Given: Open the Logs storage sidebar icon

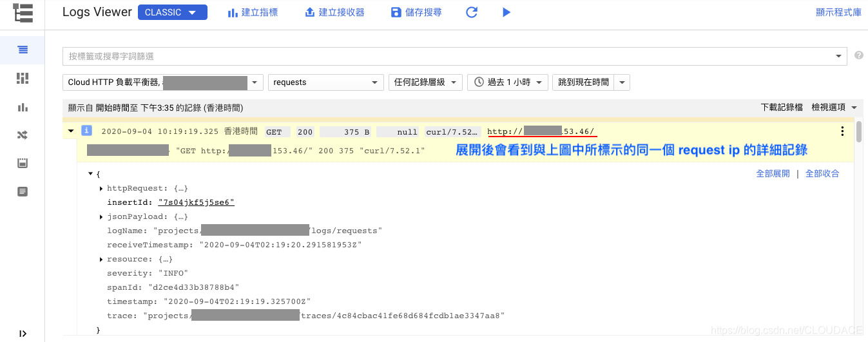Looking at the screenshot, I should point(23,191).
